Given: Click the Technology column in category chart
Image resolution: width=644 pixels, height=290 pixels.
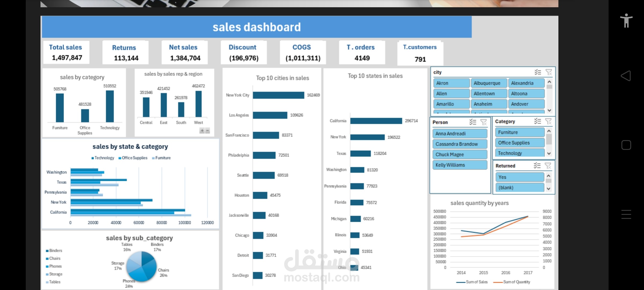Looking at the screenshot, I should (x=110, y=106).
